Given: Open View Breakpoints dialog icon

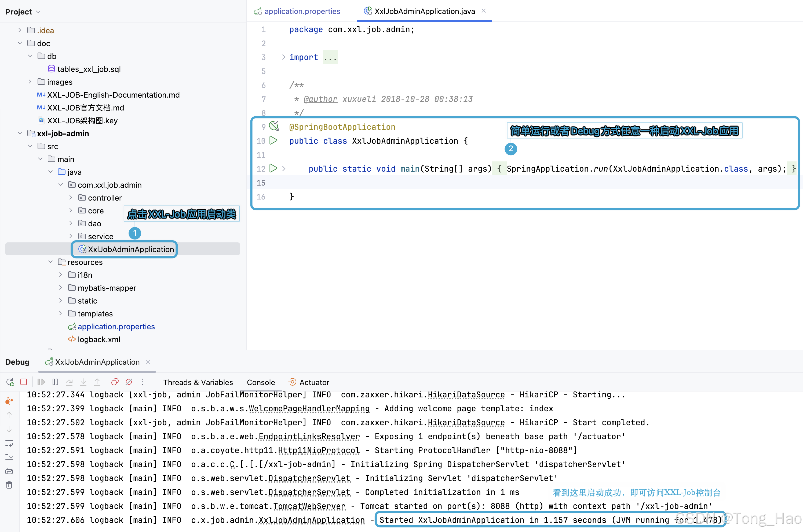Looking at the screenshot, I should (115, 382).
